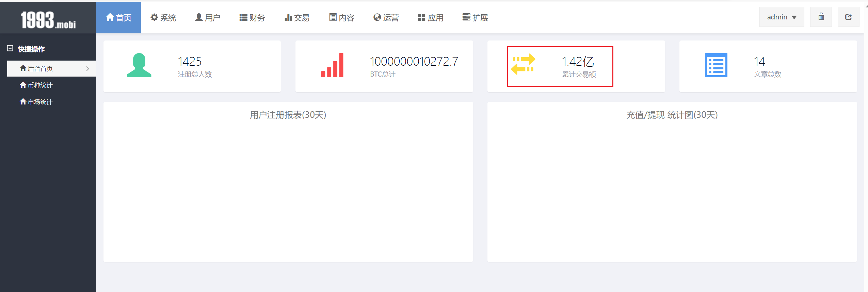The image size is (868, 292).
Task: Open 市场统计 in the sidebar
Action: (x=36, y=102)
